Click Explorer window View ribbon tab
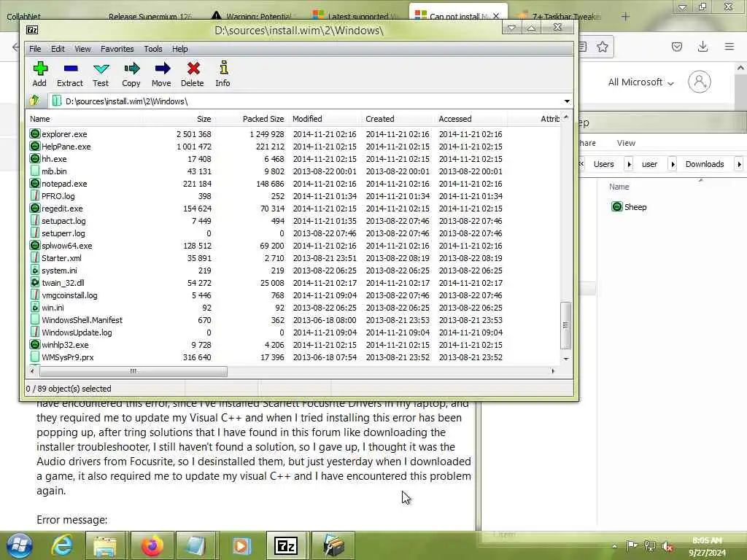Viewport: 747px width, 560px height. 626,143
